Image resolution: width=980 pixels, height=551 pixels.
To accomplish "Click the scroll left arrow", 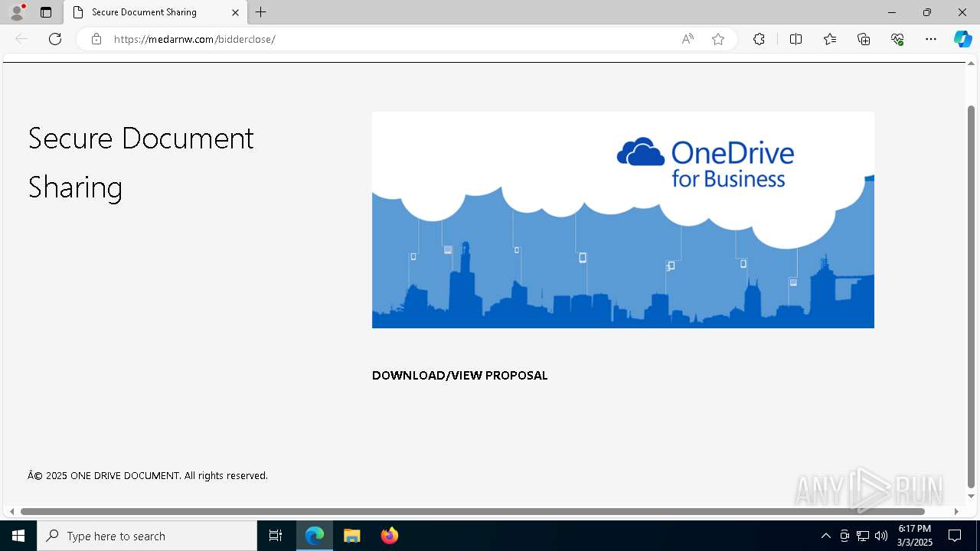I will click(11, 511).
